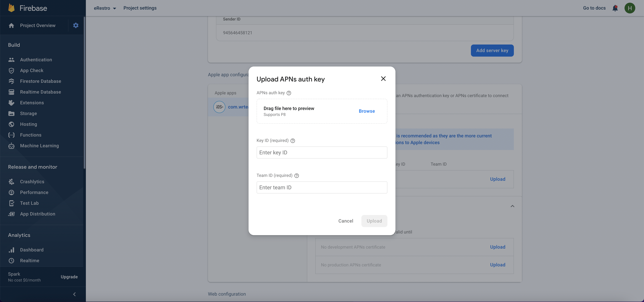644x302 pixels.
Task: Focus the Enter key ID field
Action: click(x=322, y=153)
